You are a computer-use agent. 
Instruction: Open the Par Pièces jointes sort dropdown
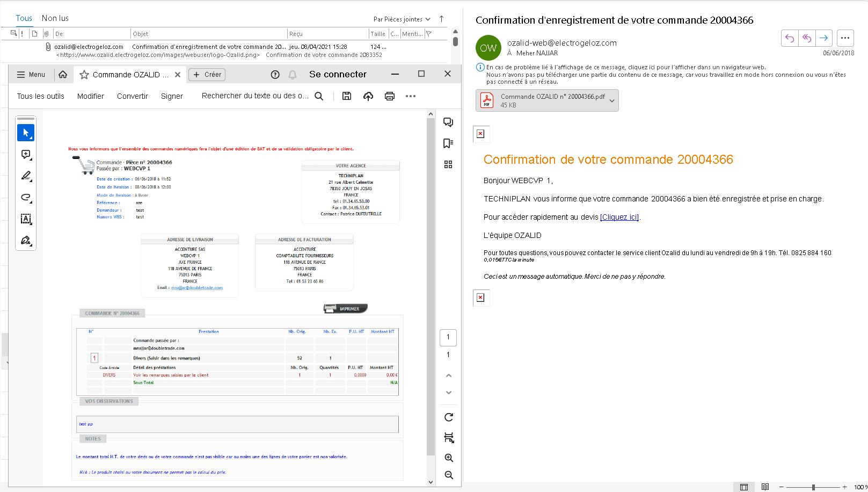click(x=402, y=18)
